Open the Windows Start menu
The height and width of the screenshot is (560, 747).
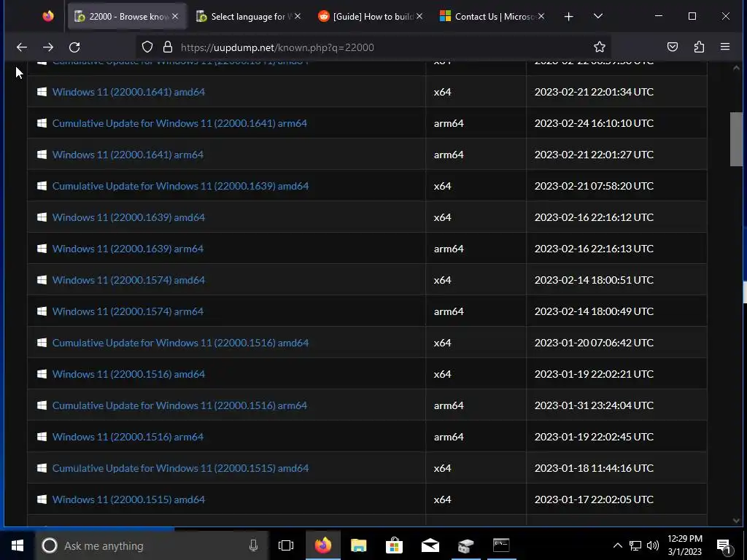[x=18, y=545]
